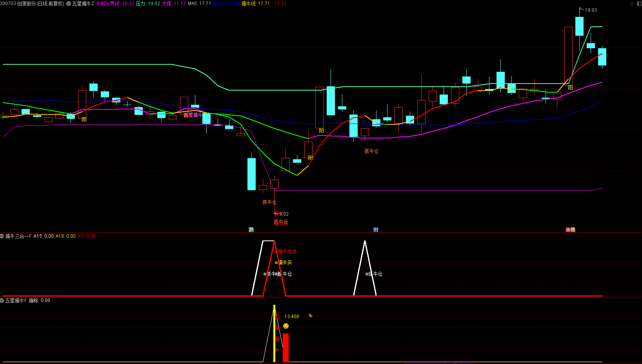Expand the 五星擒牛F indicator dropdown
Image resolution: width=642 pixels, height=364 pixels.
2,300
